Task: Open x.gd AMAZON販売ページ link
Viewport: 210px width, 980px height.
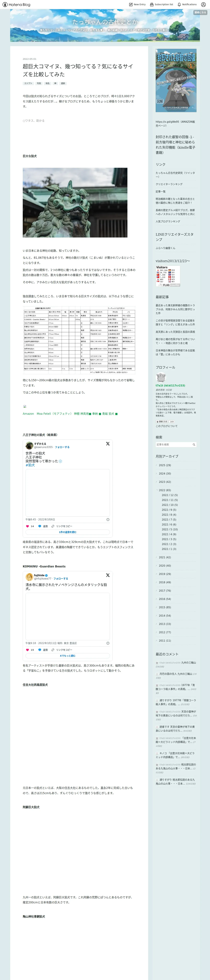Action: click(x=175, y=124)
